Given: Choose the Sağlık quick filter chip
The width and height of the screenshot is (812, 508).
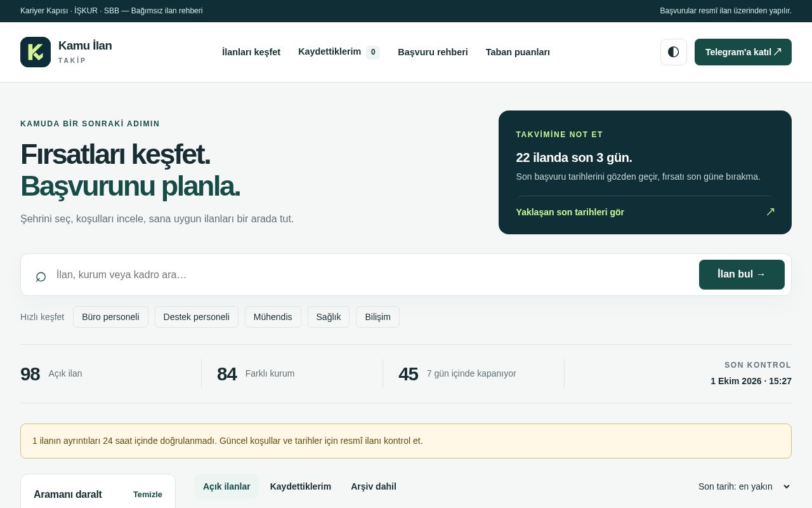Looking at the screenshot, I should click(x=329, y=317).
